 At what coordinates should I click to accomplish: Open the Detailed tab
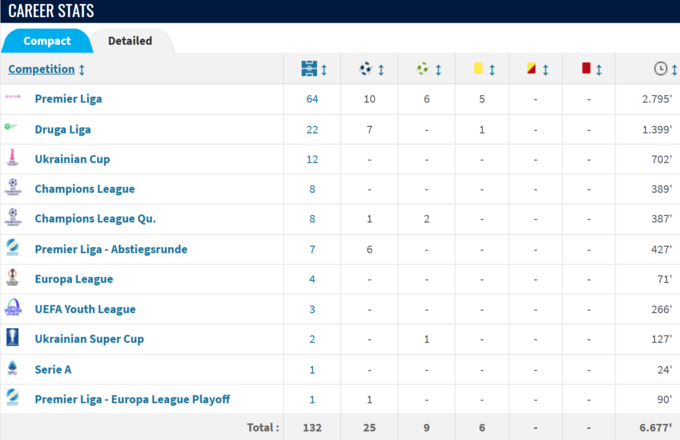coord(130,41)
